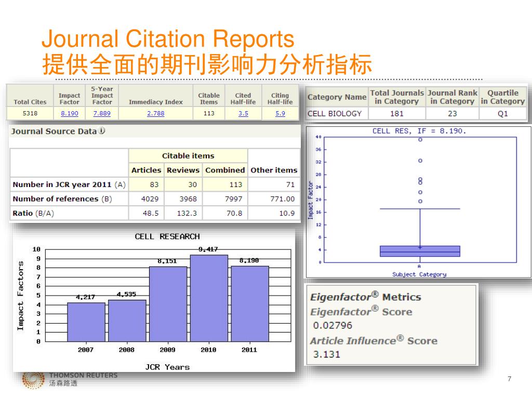
Task: Click the Reviews ratio value 132.3
Action: [x=187, y=214]
